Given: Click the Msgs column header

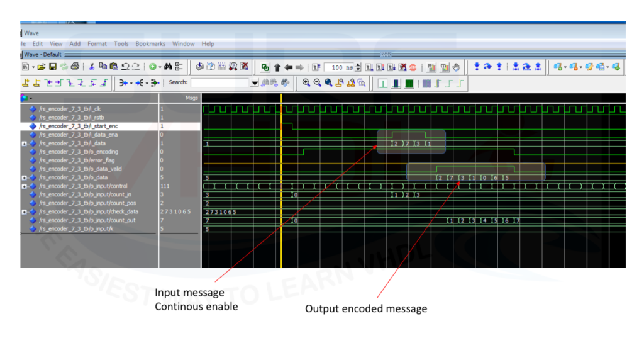Looking at the screenshot, I should coord(179,98).
